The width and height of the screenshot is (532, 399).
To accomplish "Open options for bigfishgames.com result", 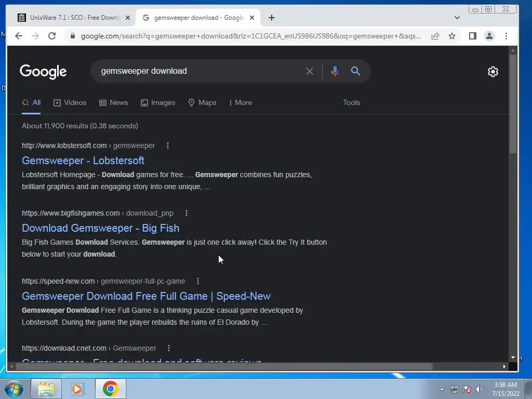I will [187, 213].
